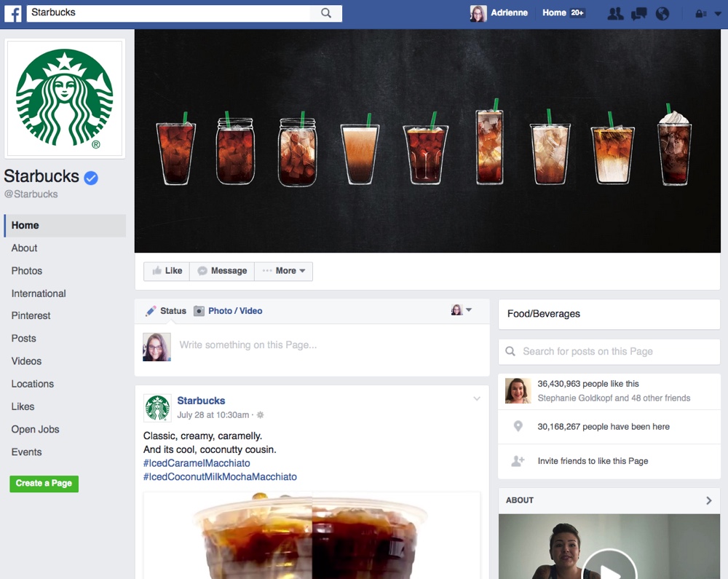Viewport: 728px width, 579px height.
Task: Open the Starbucks post author link
Action: click(x=201, y=401)
